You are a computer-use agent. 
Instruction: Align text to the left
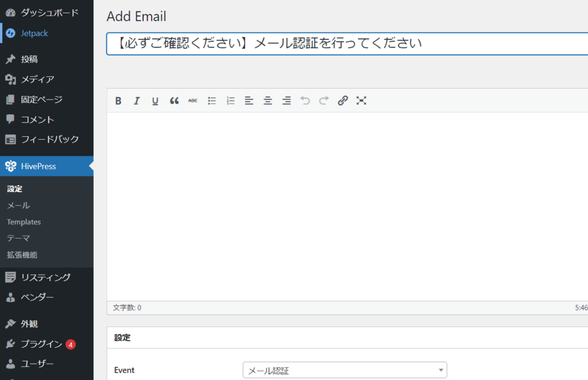249,101
